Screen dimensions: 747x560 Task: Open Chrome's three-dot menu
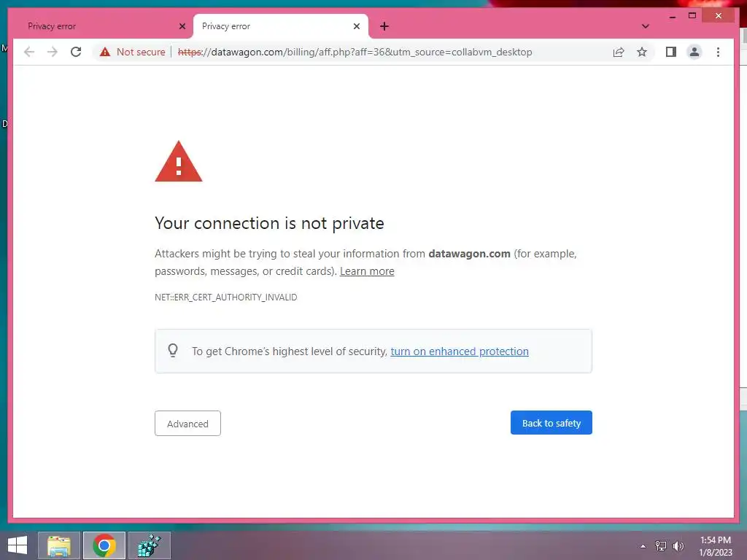(718, 52)
